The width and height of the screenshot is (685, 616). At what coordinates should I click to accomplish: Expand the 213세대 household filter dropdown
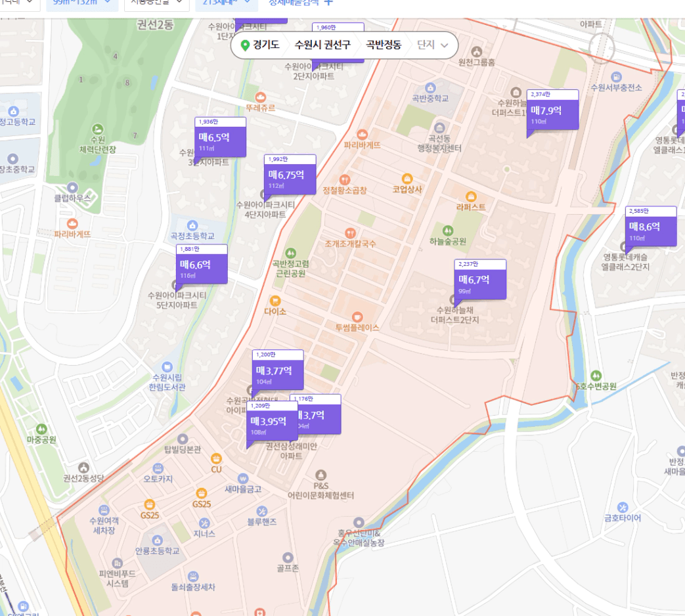[x=225, y=3]
